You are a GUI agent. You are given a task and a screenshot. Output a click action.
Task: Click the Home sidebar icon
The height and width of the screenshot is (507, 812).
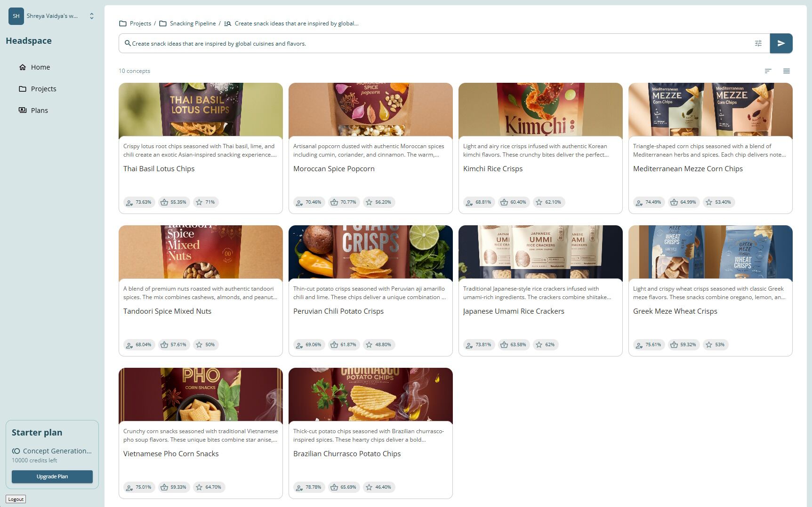pyautogui.click(x=23, y=67)
